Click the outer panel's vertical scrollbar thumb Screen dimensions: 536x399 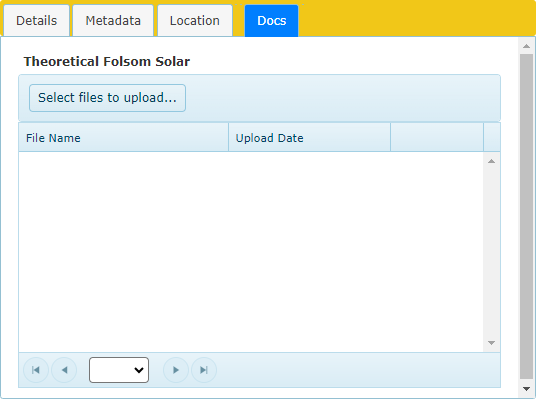pyautogui.click(x=526, y=216)
